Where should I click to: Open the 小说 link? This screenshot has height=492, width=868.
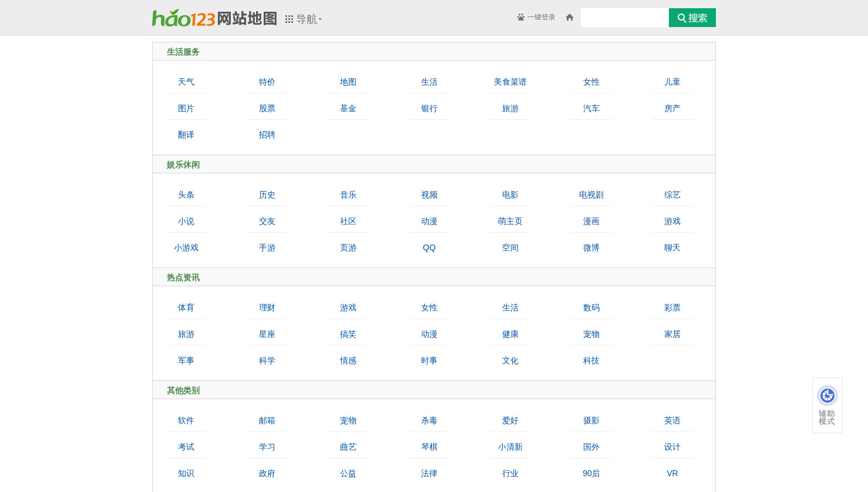pyautogui.click(x=186, y=221)
